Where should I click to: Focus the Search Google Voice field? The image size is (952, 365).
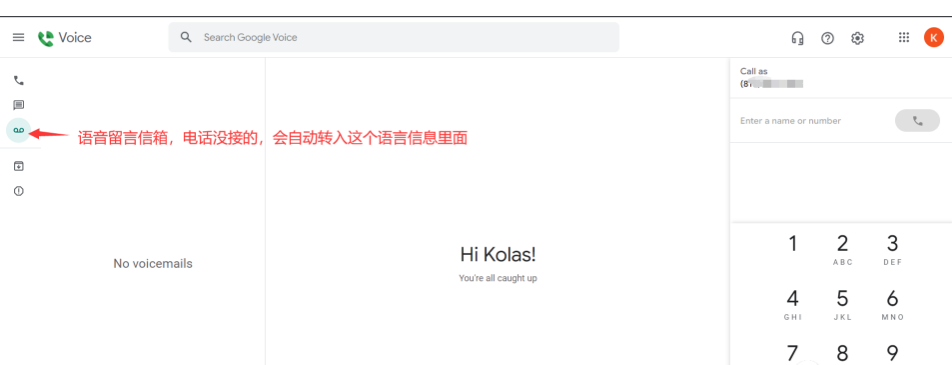pyautogui.click(x=394, y=37)
